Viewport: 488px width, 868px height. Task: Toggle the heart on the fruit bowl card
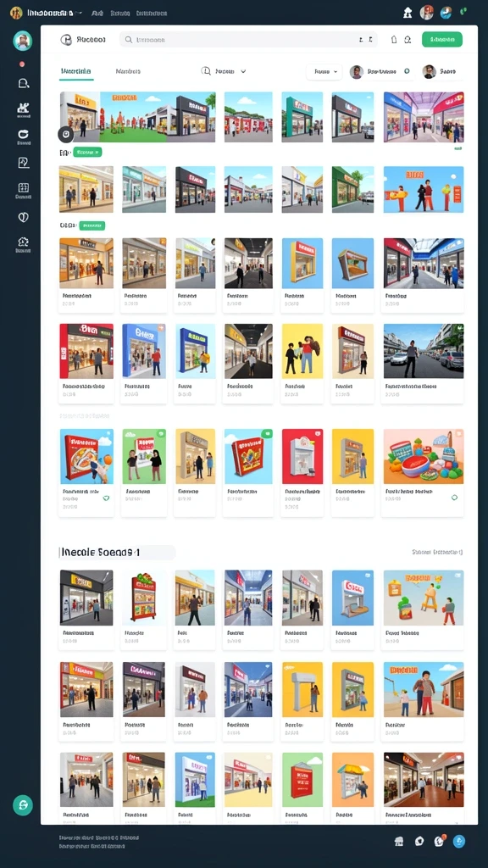(454, 498)
